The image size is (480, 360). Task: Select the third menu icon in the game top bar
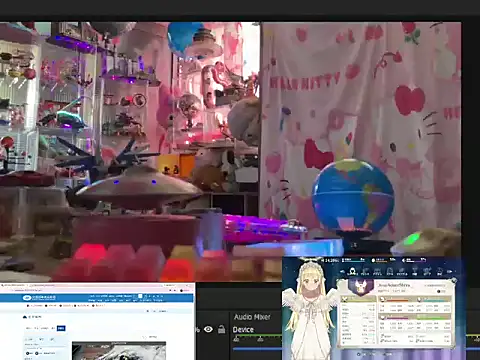point(378,272)
